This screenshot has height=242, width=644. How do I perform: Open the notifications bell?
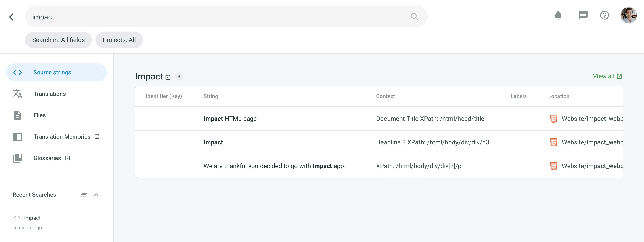tap(558, 15)
